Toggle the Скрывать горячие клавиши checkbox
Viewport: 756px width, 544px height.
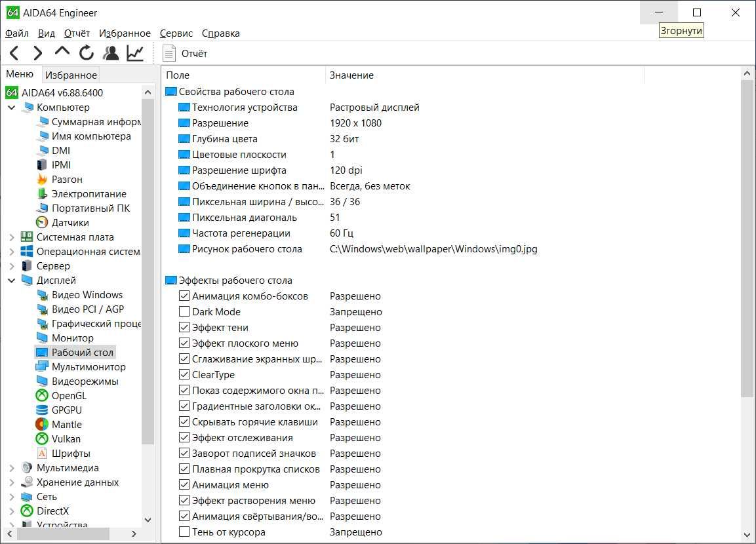point(184,421)
